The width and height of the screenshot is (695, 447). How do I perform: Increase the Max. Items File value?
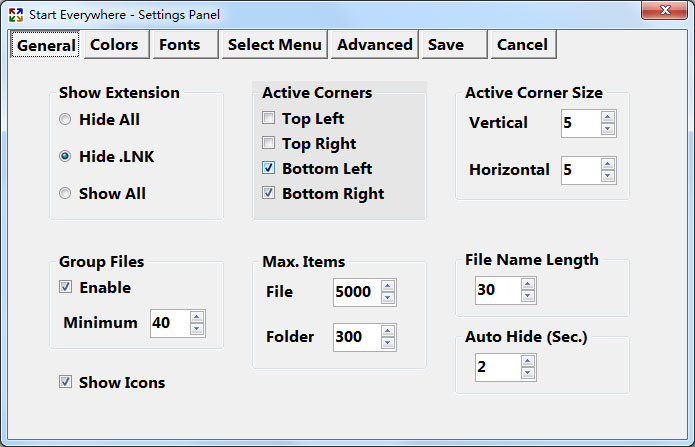[x=388, y=286]
